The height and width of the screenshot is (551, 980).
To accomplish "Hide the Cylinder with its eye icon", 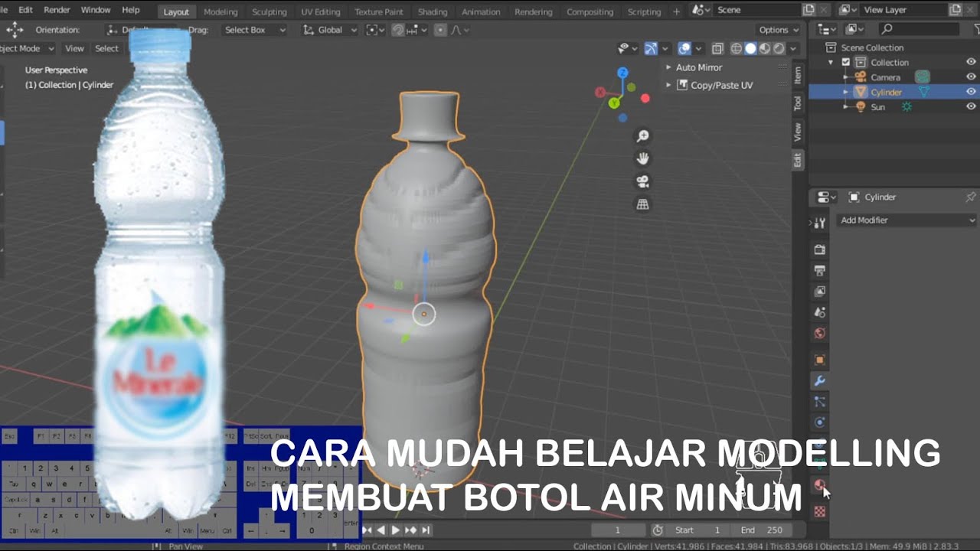I will coord(971,92).
